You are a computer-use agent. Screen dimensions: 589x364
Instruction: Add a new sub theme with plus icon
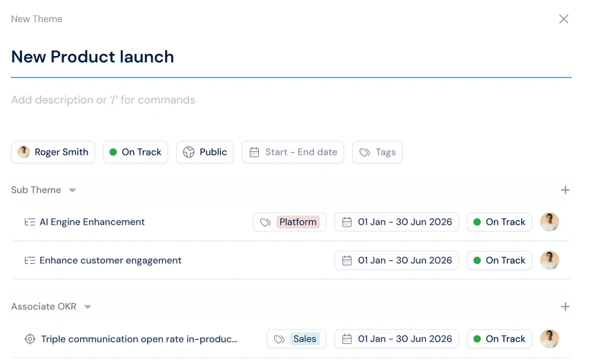click(565, 190)
